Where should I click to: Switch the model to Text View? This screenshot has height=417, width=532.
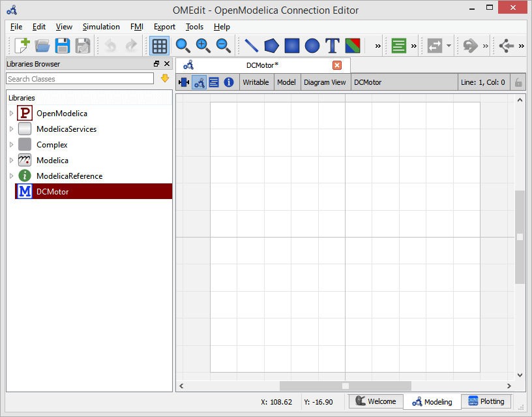[x=213, y=82]
